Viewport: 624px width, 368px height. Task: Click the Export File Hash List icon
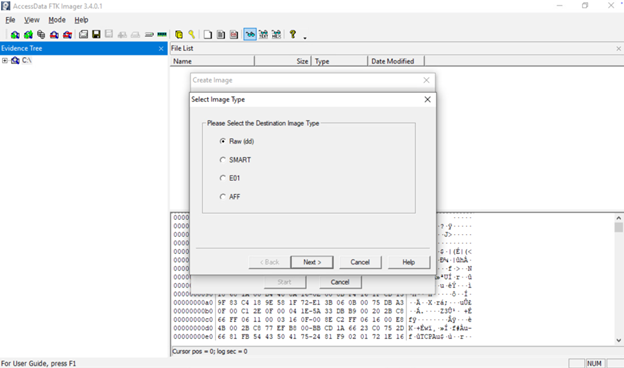click(x=221, y=35)
